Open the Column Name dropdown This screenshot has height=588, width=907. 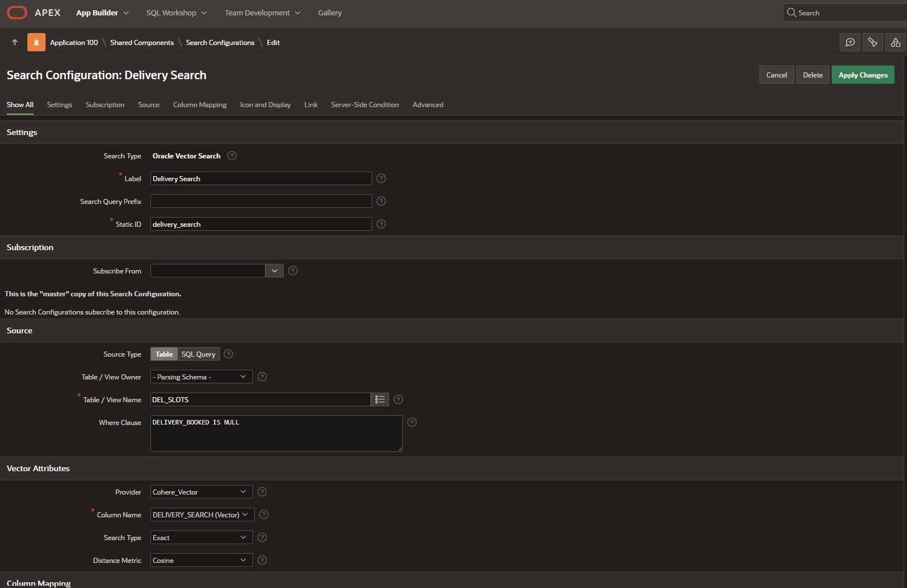coord(202,514)
